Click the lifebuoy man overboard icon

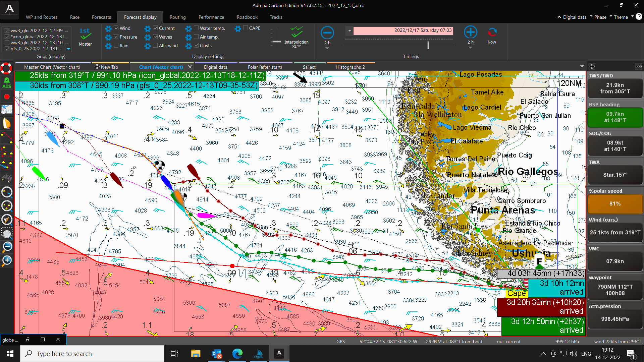[6, 68]
